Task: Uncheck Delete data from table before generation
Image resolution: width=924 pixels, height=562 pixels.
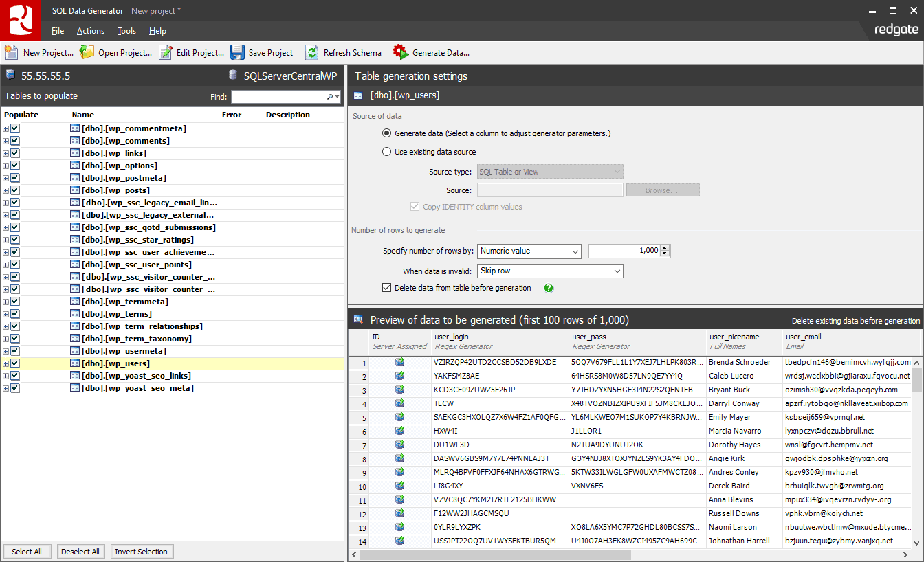Action: 386,288
